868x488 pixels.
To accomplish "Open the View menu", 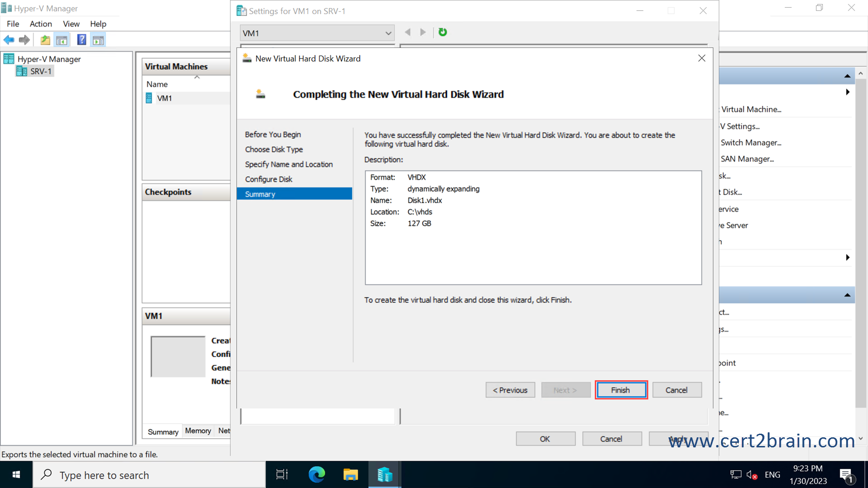I will [x=71, y=24].
